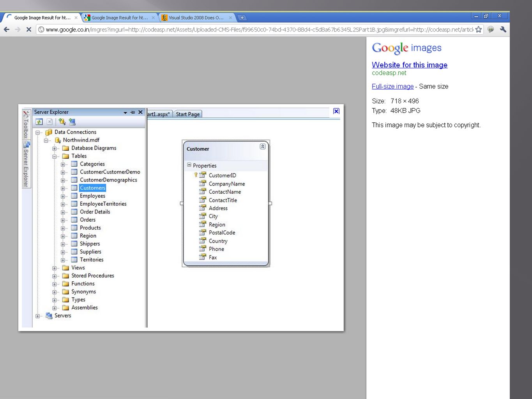The width and height of the screenshot is (532, 399).
Task: Select the Products table
Action: 90,228
